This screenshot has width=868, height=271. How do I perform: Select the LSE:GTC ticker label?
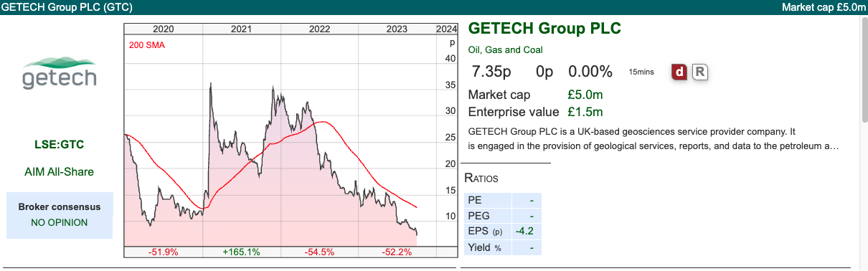tap(60, 145)
